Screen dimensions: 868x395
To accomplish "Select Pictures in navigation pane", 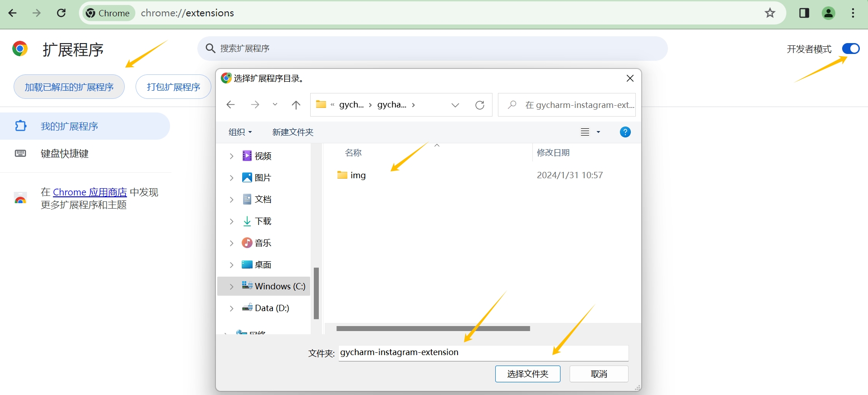I will [x=257, y=178].
